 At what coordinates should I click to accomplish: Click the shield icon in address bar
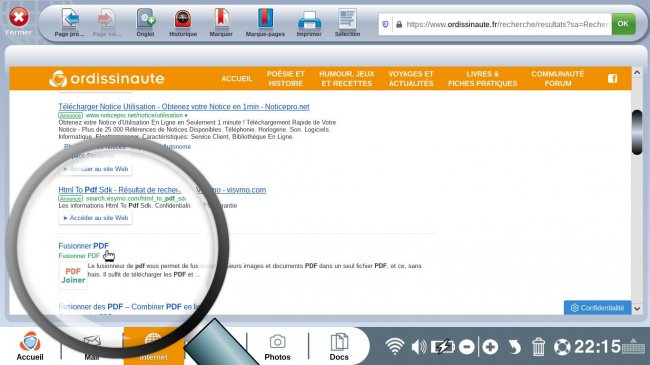point(386,24)
